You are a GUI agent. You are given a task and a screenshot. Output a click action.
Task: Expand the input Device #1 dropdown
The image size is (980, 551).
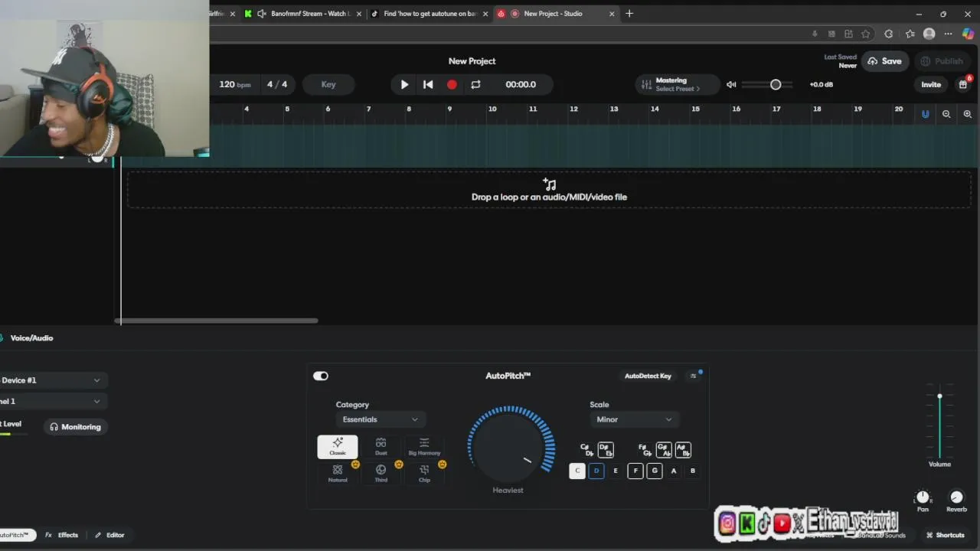[52, 380]
